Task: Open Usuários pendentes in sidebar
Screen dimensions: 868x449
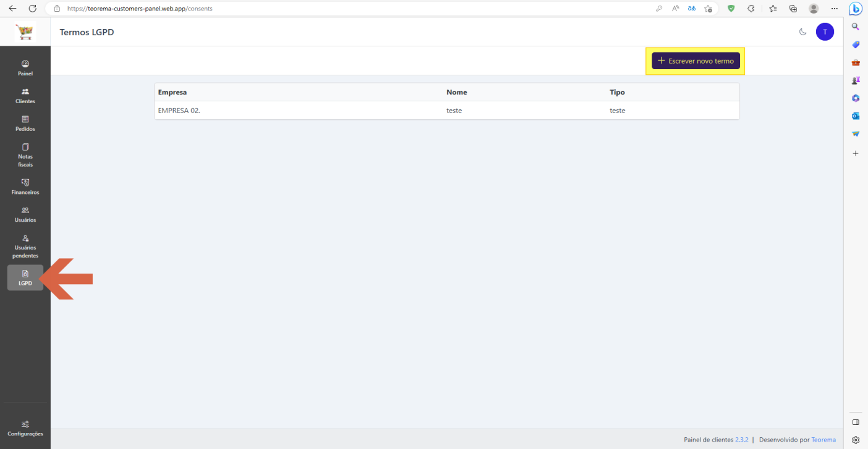Action: click(x=25, y=246)
